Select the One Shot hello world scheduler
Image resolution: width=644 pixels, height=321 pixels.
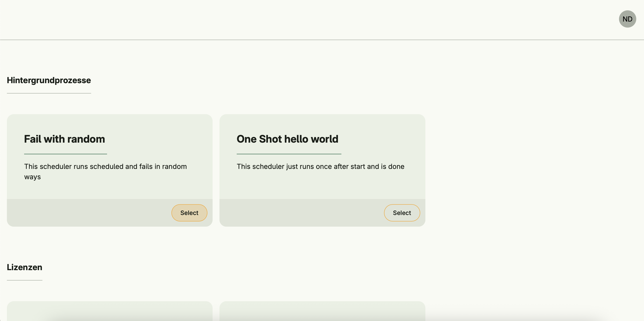pyautogui.click(x=402, y=213)
